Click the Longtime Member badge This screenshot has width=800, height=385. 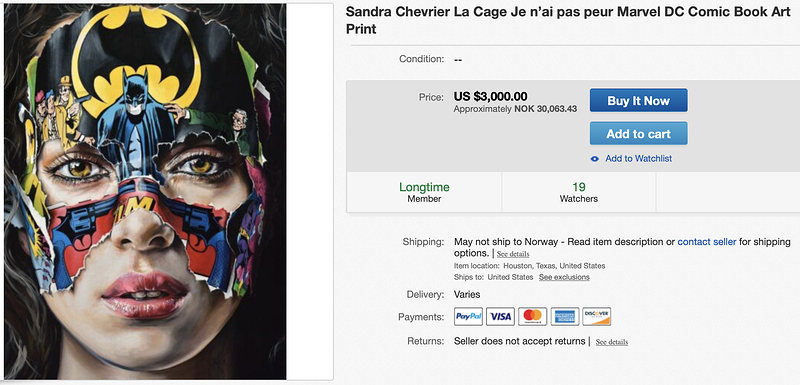point(424,192)
